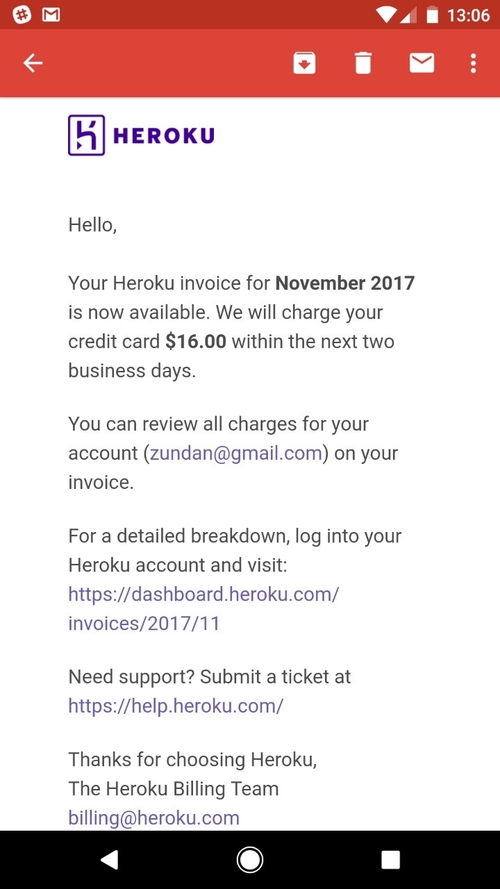Archive this Heroku invoice email
This screenshot has height=889, width=500.
pyautogui.click(x=304, y=63)
